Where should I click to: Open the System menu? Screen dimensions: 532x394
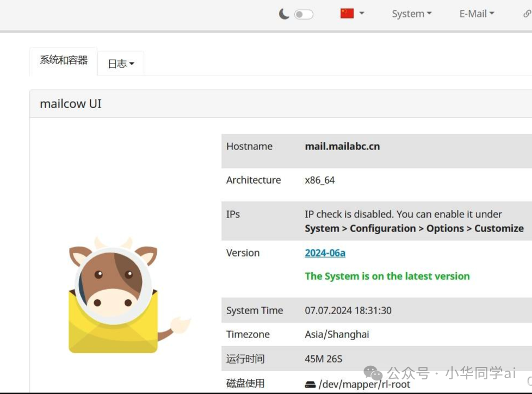(412, 14)
